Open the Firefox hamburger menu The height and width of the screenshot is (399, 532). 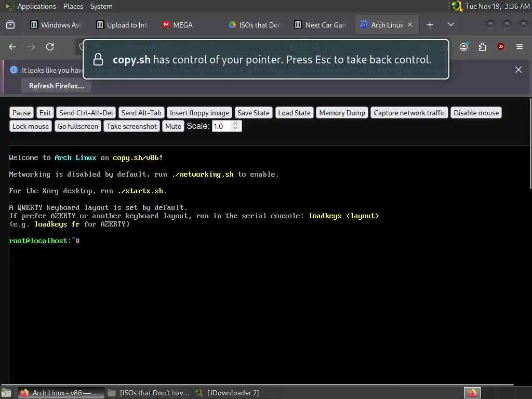520,46
